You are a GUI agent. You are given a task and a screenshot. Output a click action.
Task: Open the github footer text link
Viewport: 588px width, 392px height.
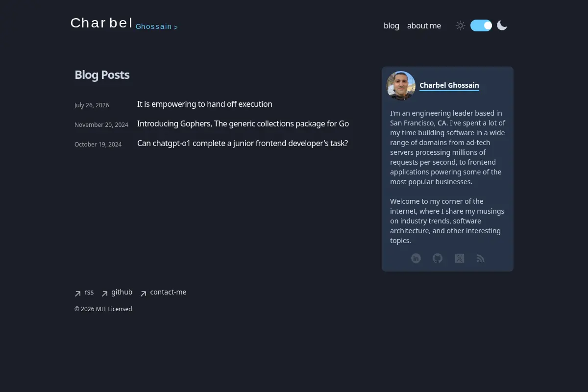pos(122,292)
